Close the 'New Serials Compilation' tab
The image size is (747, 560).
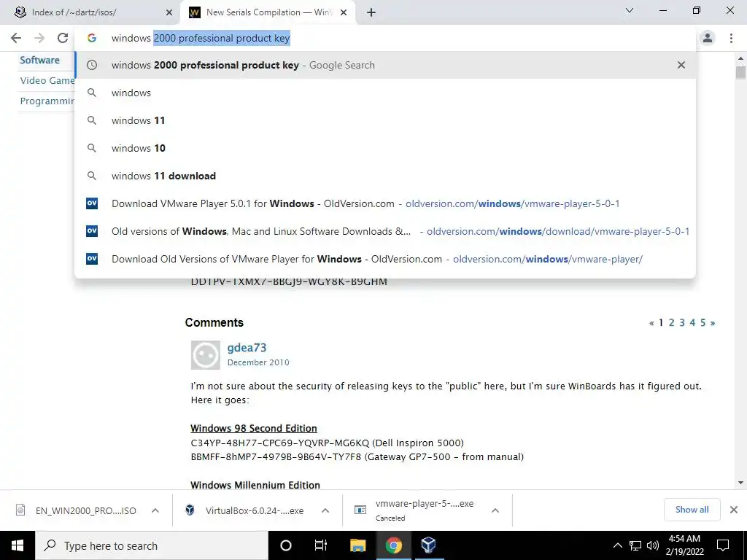[x=344, y=12]
